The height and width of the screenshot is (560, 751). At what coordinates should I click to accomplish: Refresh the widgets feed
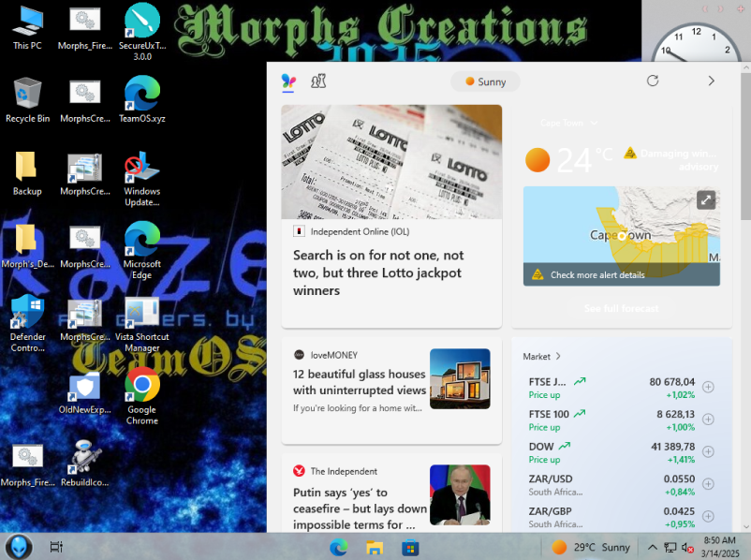click(653, 81)
